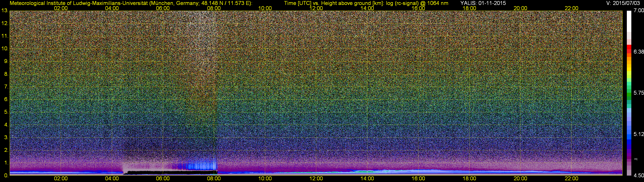Click the 22:00 label on the top time axis
The image size is (644, 182).
point(571,8)
